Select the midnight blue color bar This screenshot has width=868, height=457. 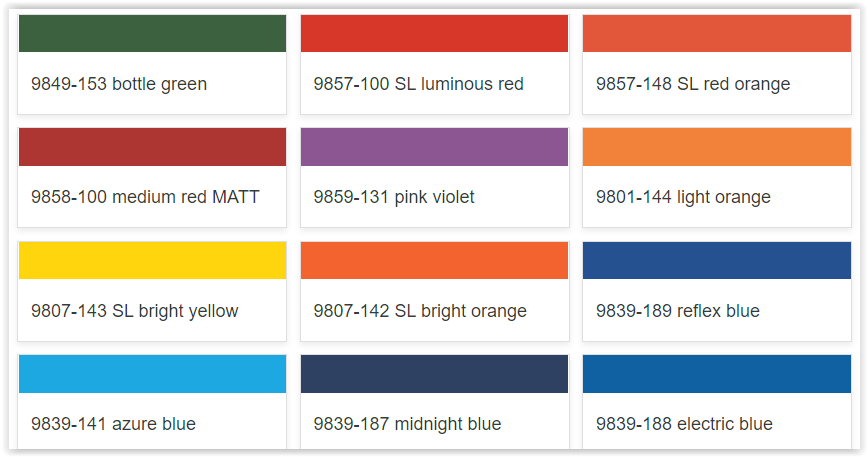(434, 373)
